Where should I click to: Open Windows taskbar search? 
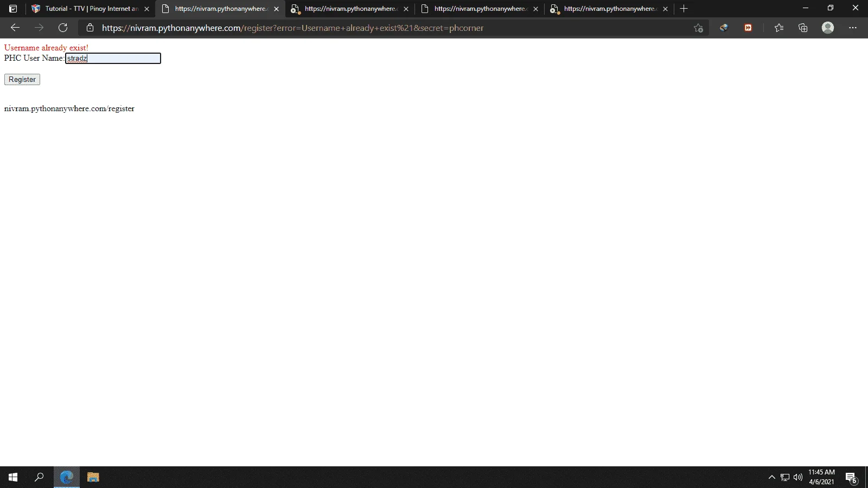39,477
